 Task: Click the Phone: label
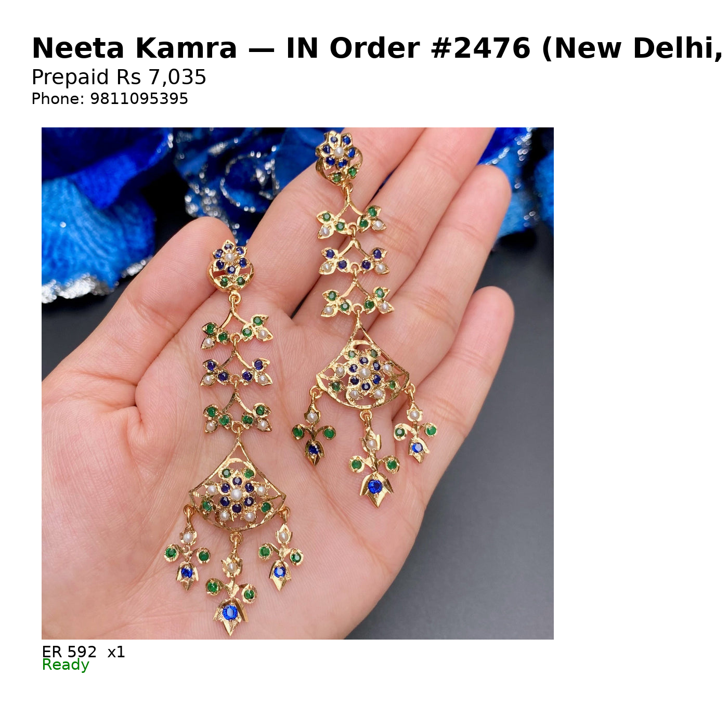(58, 99)
